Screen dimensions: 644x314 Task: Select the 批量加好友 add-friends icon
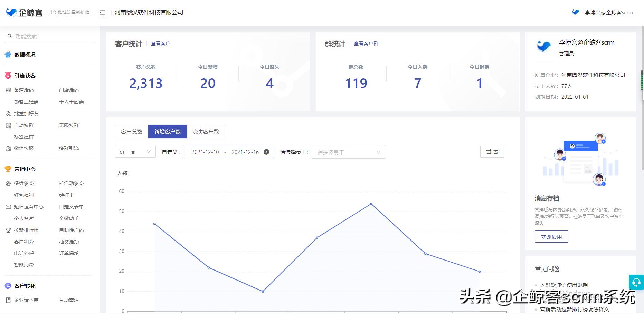(8, 113)
